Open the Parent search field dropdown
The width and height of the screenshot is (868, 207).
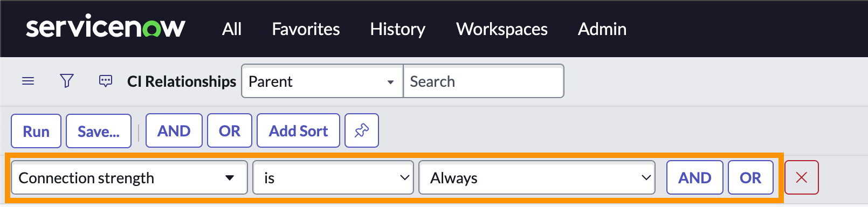click(322, 81)
